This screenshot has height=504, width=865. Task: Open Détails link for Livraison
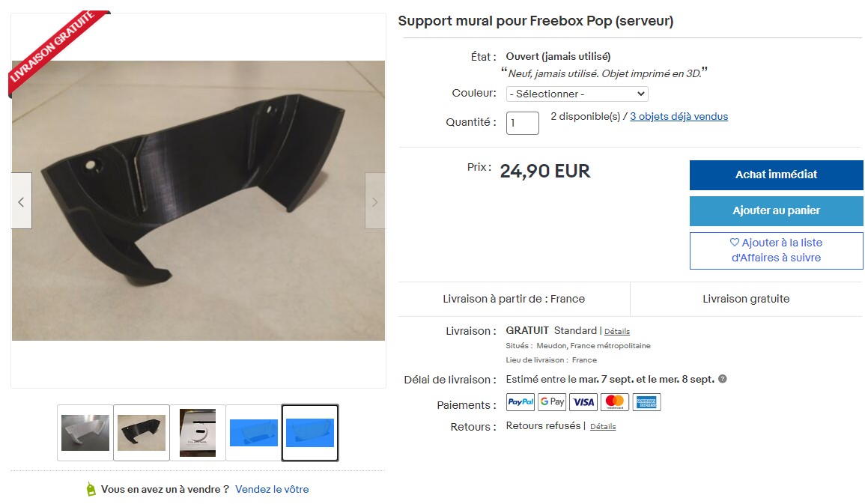pos(617,331)
